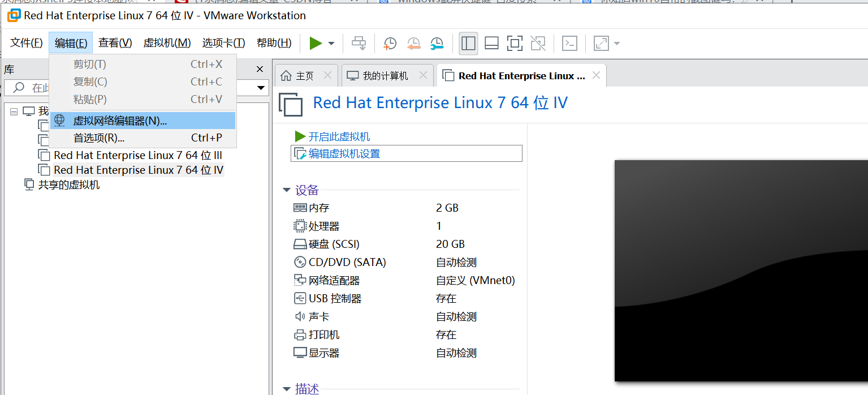Open the console view icon
This screenshot has height=395, width=868.
[x=569, y=43]
